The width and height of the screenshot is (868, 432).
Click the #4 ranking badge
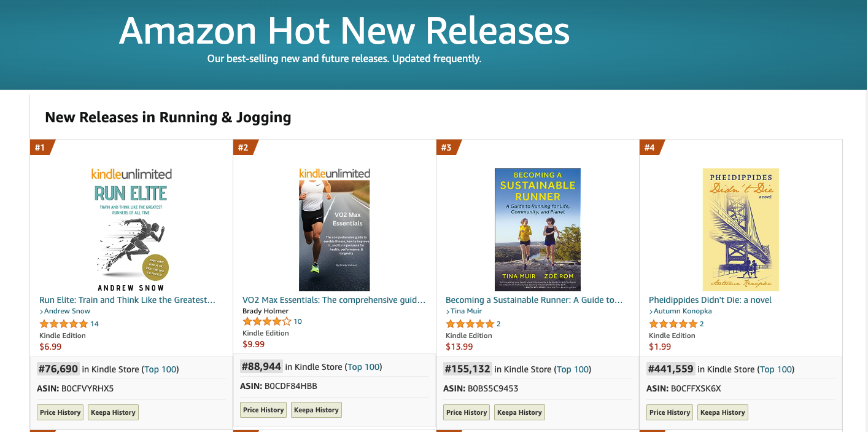pyautogui.click(x=648, y=147)
